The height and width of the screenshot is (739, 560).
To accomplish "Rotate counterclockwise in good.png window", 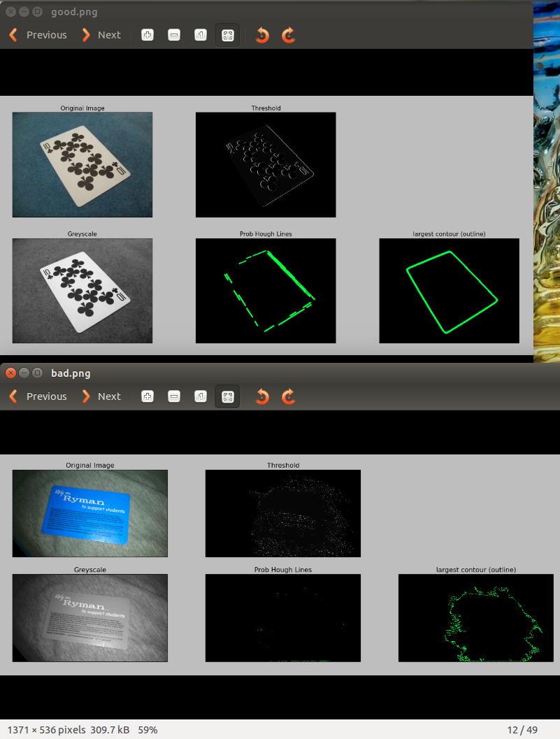I will point(262,35).
